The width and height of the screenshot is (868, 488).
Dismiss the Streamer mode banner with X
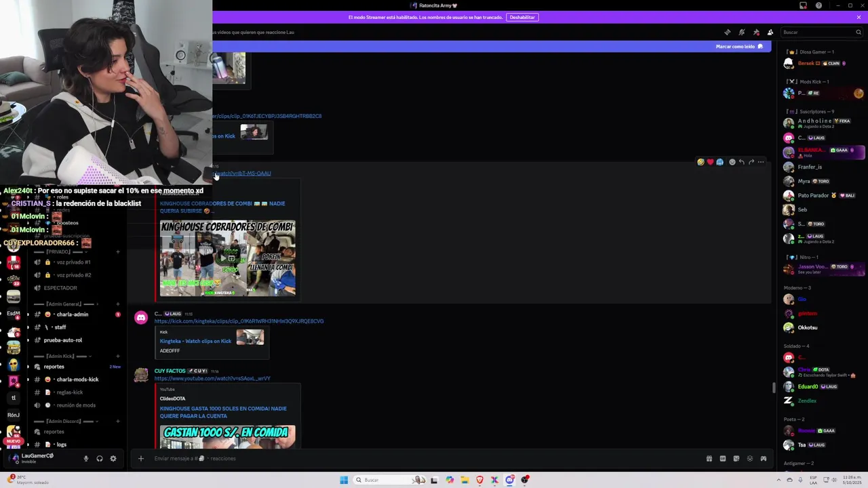click(x=859, y=17)
